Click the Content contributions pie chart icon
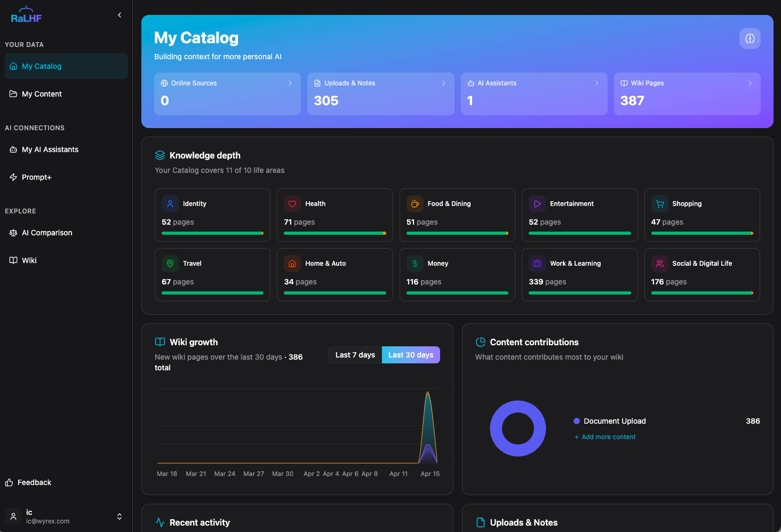The image size is (781, 532). click(480, 342)
